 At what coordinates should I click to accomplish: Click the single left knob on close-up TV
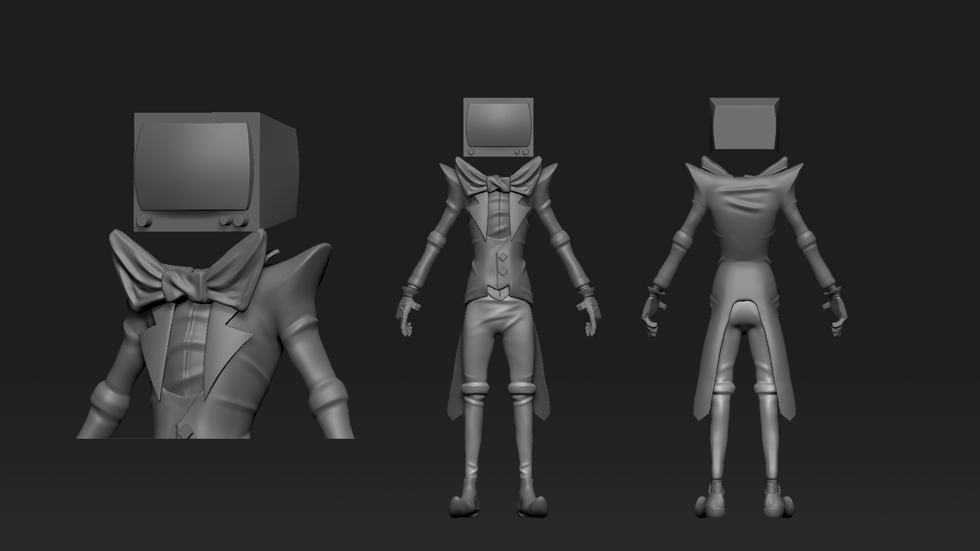click(x=144, y=221)
